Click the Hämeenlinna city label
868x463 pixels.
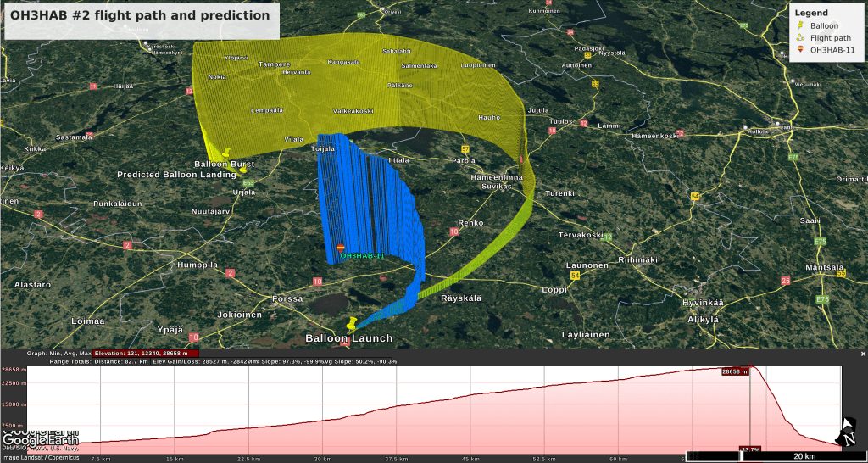[x=497, y=176]
